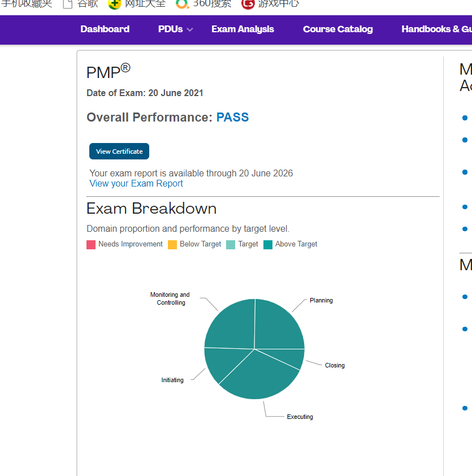
Task: Open the Exam Analysis tab
Action: click(243, 29)
